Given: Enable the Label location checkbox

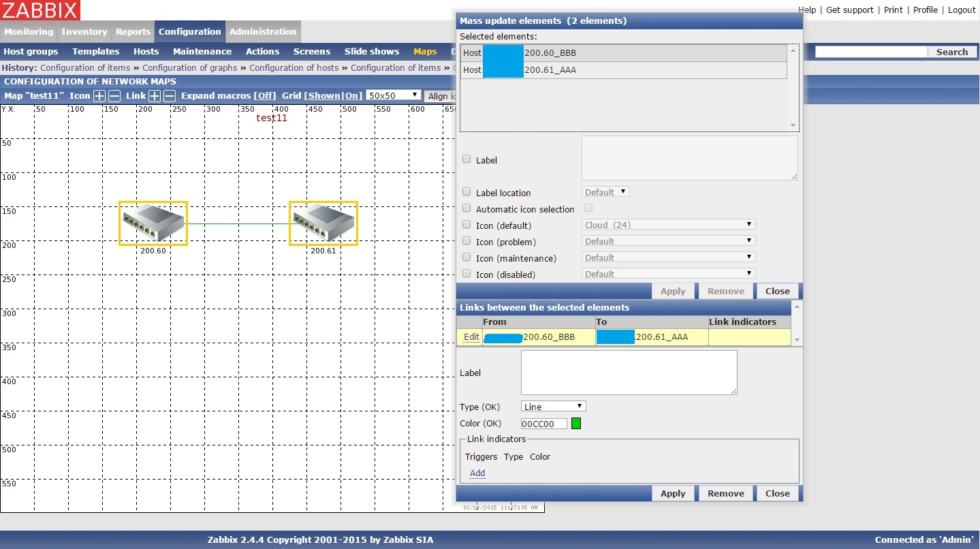Looking at the screenshot, I should pos(467,192).
